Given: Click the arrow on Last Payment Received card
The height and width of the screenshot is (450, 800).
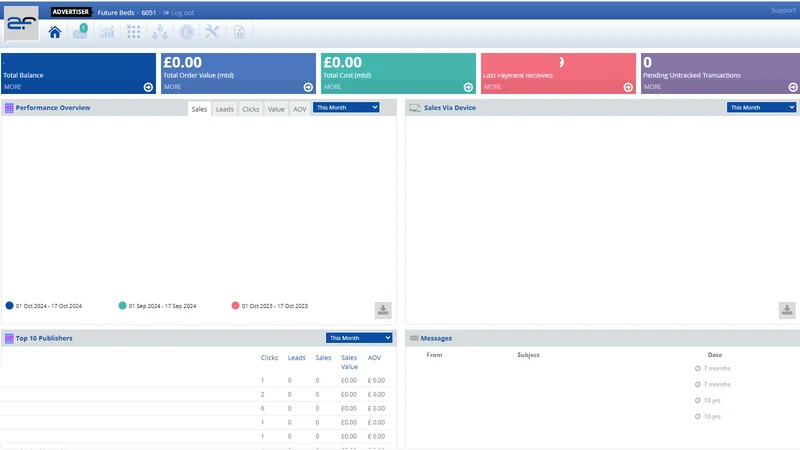Looking at the screenshot, I should coord(628,87).
